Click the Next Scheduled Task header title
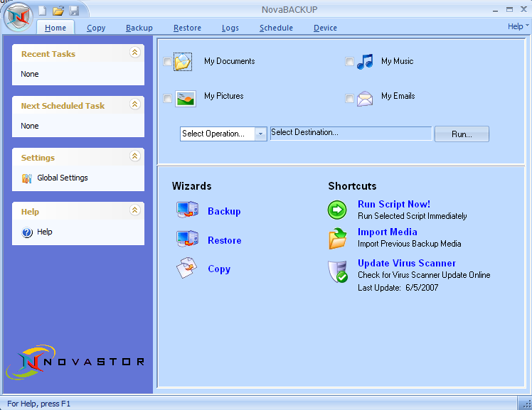532x410 pixels. click(x=63, y=106)
